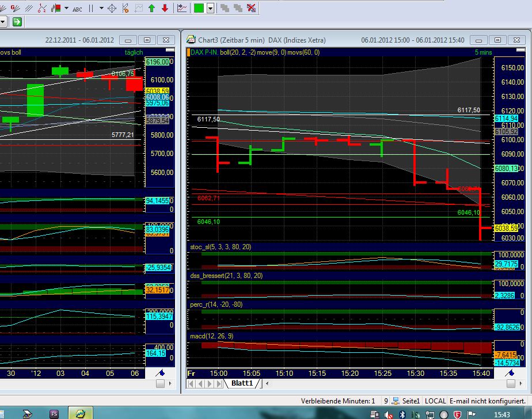Select the ABC text annotation tool
This screenshot has width=532, height=419.
tap(77, 9)
